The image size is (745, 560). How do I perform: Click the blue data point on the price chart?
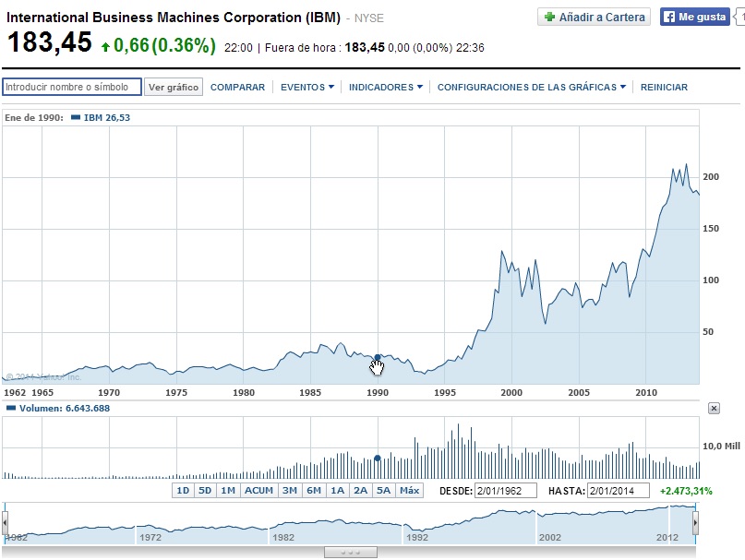pyautogui.click(x=378, y=357)
